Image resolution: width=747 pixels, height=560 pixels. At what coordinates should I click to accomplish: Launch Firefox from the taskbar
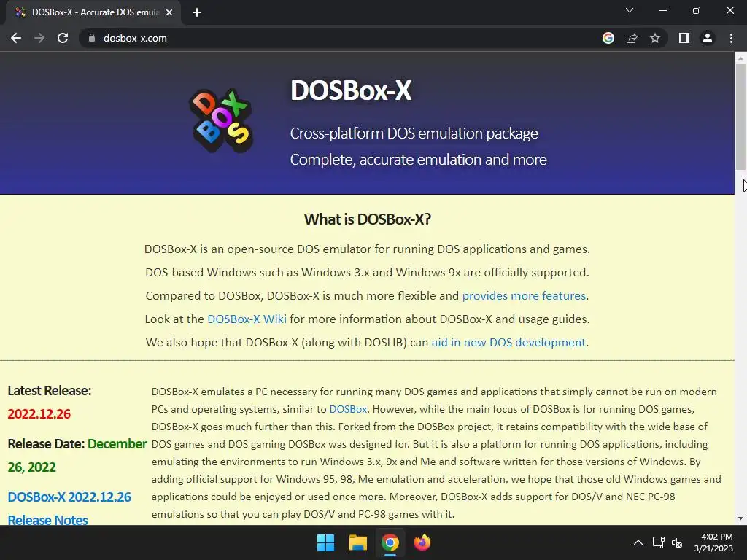click(422, 542)
